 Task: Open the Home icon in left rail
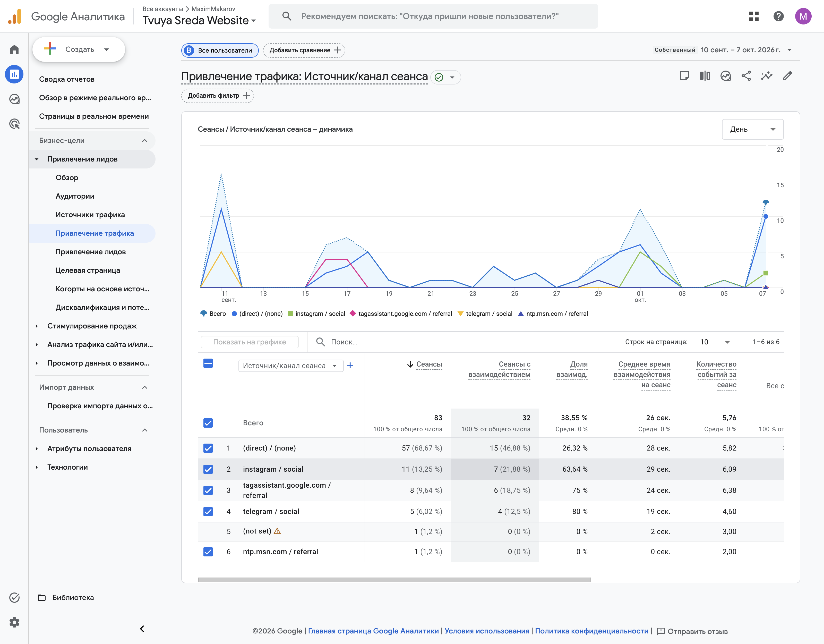14,49
